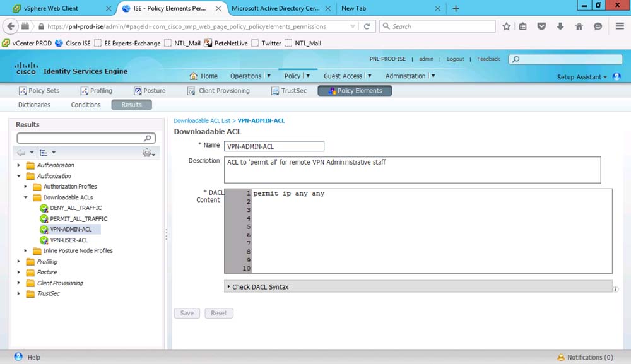
Task: Click the browser back arrow button
Action: tap(11, 26)
